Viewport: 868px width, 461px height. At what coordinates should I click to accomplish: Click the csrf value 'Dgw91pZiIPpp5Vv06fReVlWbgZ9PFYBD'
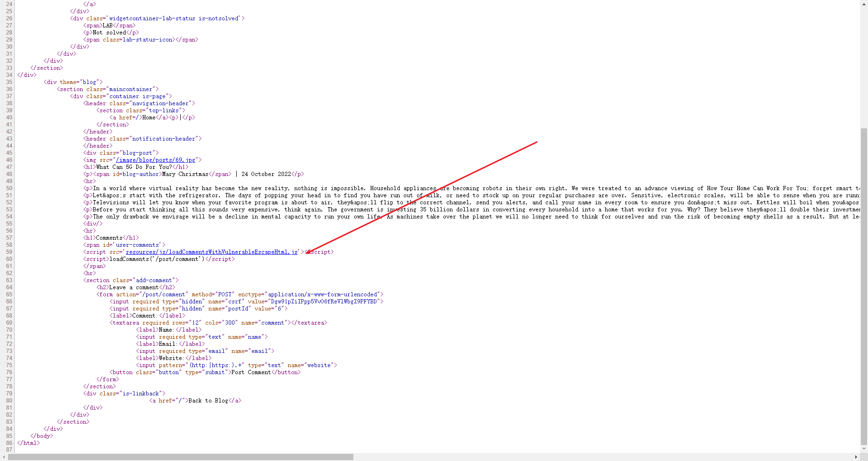pyautogui.click(x=323, y=302)
